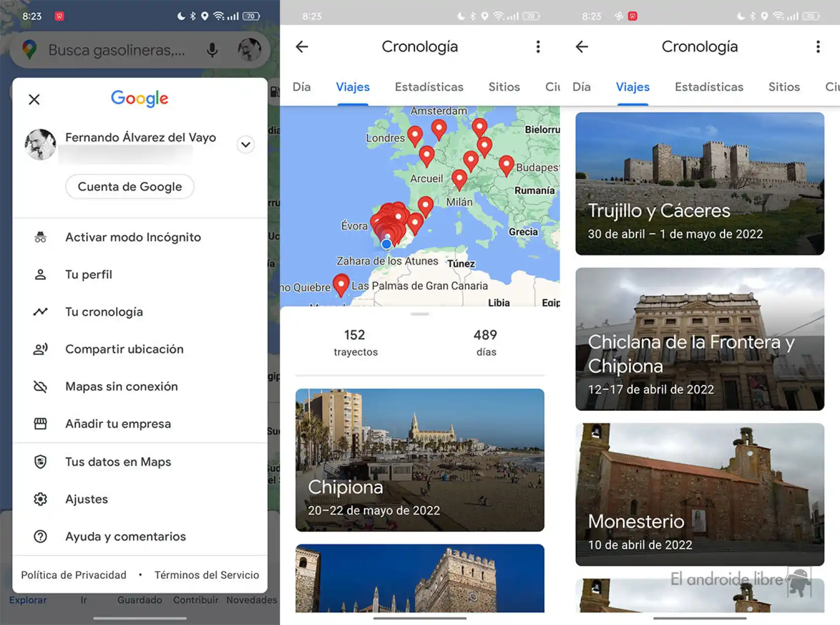Switch to Sitios tab in the right screen
The height and width of the screenshot is (625, 840).
point(784,87)
